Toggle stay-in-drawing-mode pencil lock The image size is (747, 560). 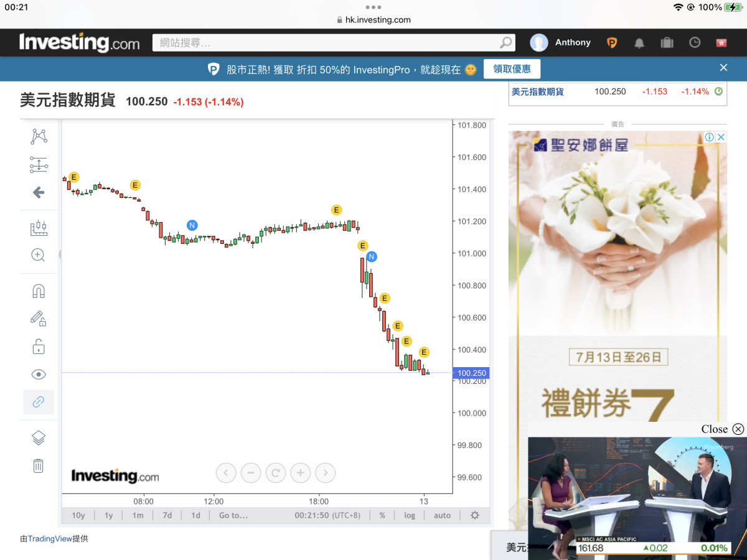39,319
